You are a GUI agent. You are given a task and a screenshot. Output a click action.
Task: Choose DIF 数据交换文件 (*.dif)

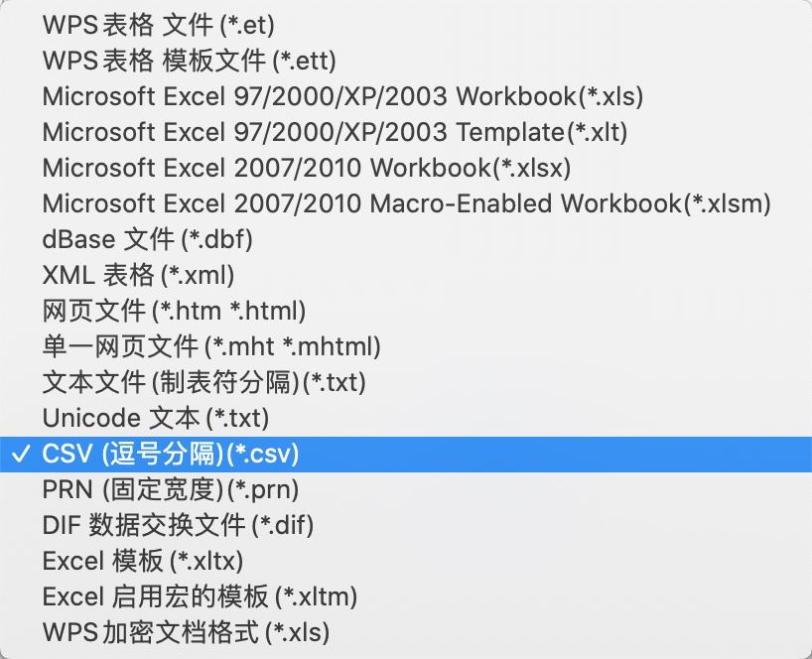pos(179,525)
